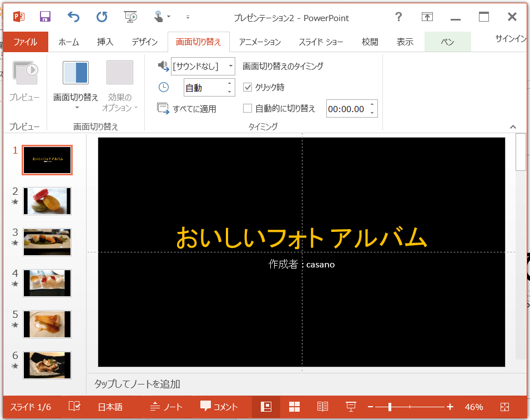The height and width of the screenshot is (420, 530).
Task: Select slide 3 thumbnail
Action: point(47,242)
